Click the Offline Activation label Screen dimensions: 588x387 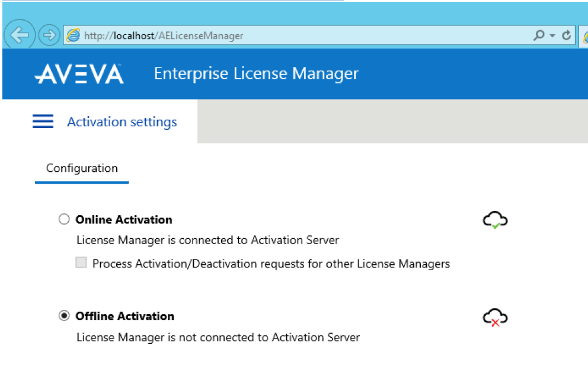pyautogui.click(x=125, y=316)
